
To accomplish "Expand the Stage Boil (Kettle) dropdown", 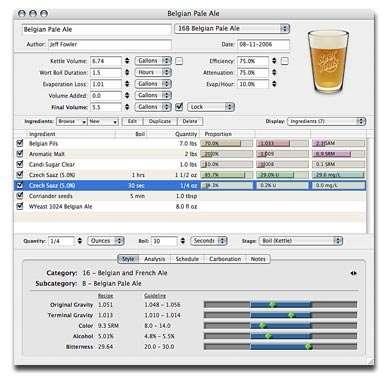I will 301,241.
